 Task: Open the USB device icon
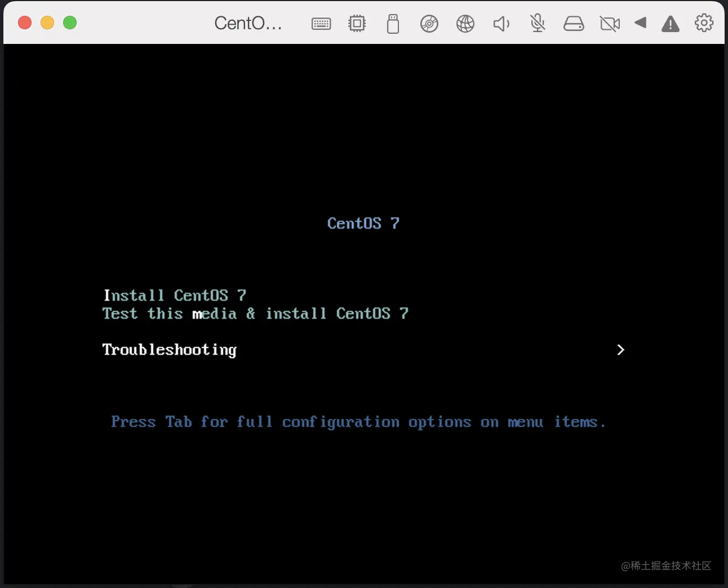coord(393,24)
